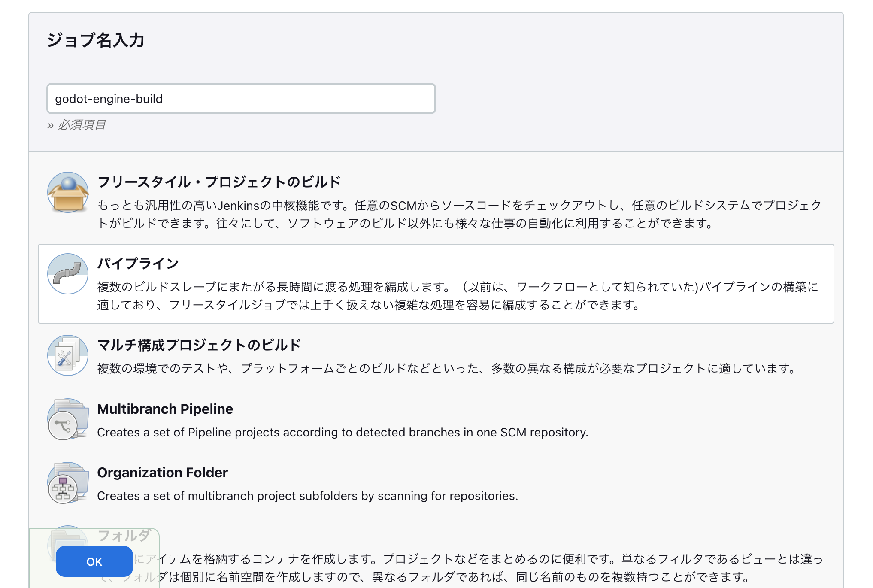
Task: Select the パイプライン item title
Action: pos(138,264)
